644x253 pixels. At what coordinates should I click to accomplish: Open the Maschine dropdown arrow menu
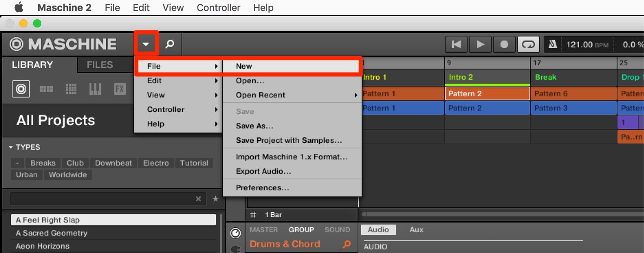click(x=146, y=44)
